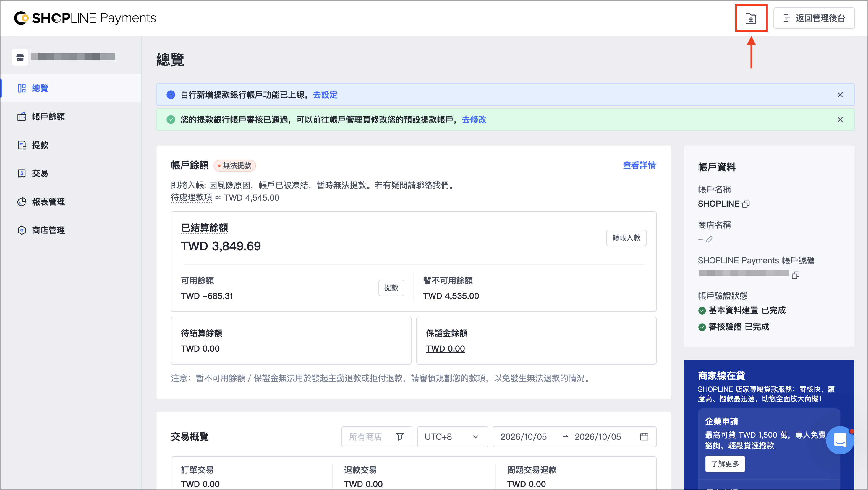Click the 待結算餘額 label
The height and width of the screenshot is (490, 868).
point(202,333)
